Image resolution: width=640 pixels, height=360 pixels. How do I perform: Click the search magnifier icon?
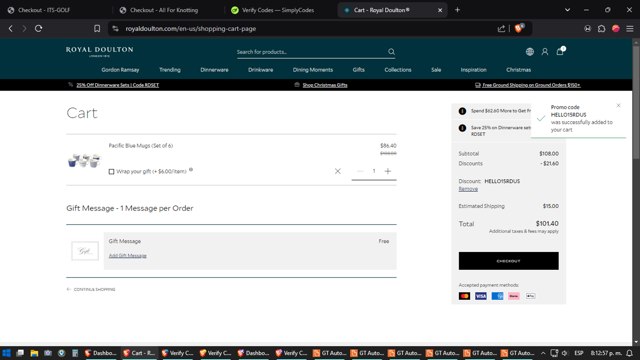[391, 52]
